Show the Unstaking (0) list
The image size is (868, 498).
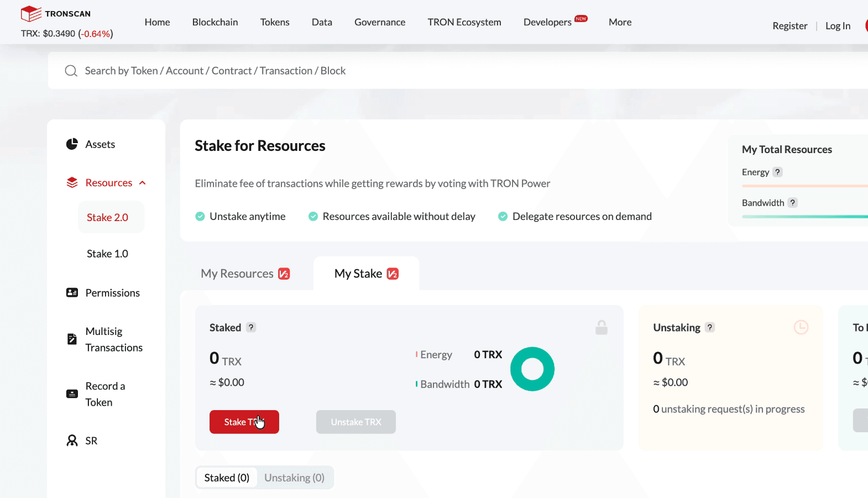tap(295, 478)
